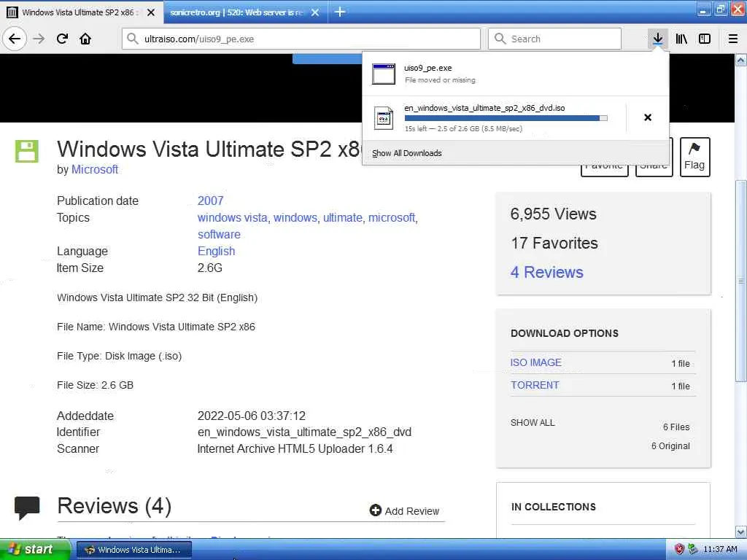The image size is (747, 560).
Task: Click the page scrollbar up arrow
Action: coord(741,60)
